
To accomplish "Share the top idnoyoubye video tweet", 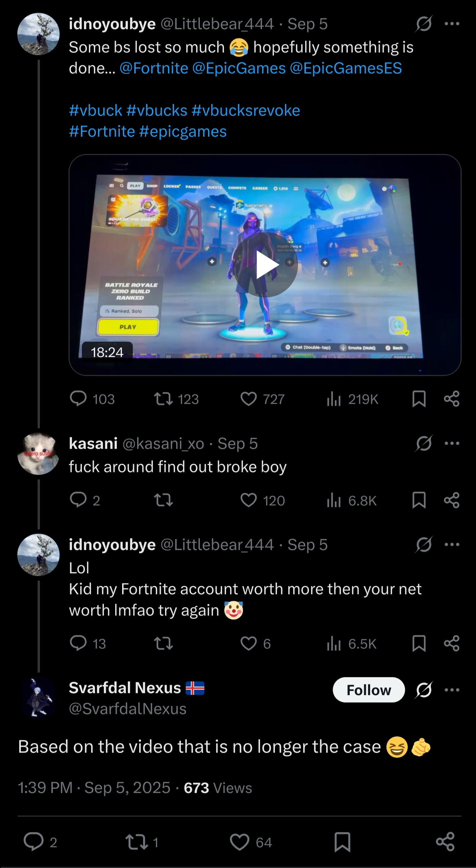I will [452, 399].
